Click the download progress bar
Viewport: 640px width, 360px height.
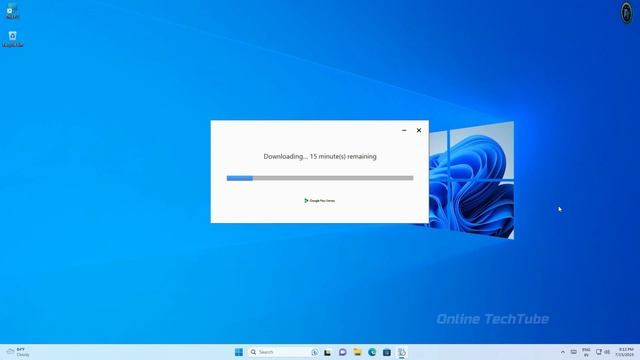pos(320,178)
